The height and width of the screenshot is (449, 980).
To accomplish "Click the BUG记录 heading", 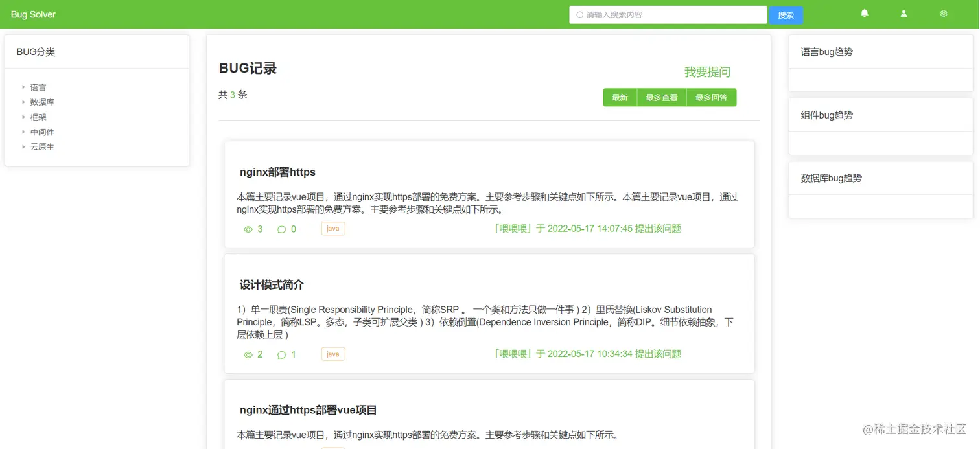I will click(248, 69).
